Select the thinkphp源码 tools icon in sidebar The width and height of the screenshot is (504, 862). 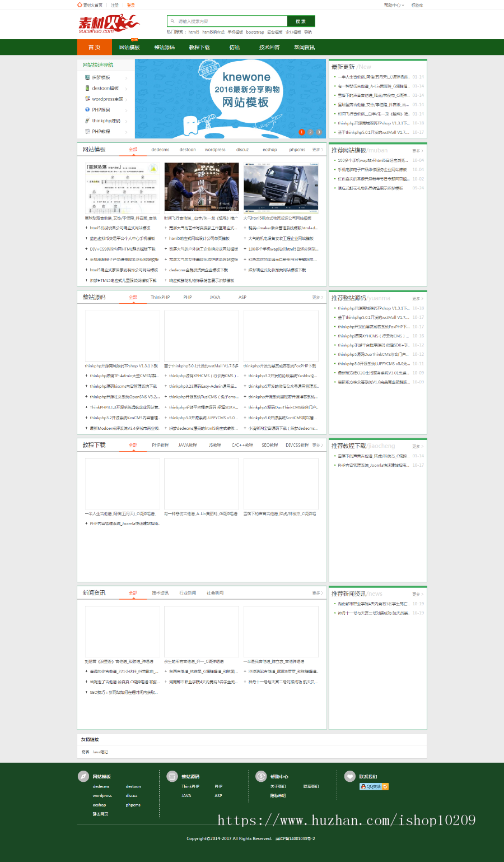[x=87, y=121]
